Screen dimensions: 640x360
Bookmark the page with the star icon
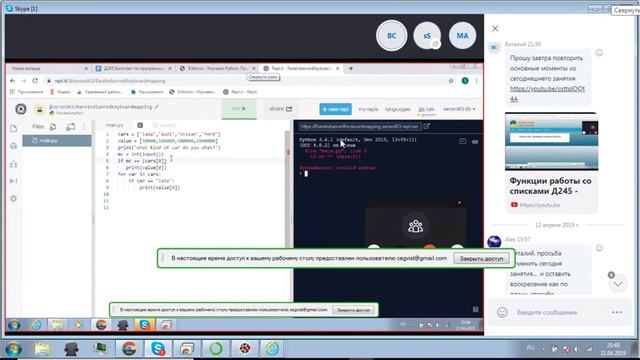[x=451, y=81]
